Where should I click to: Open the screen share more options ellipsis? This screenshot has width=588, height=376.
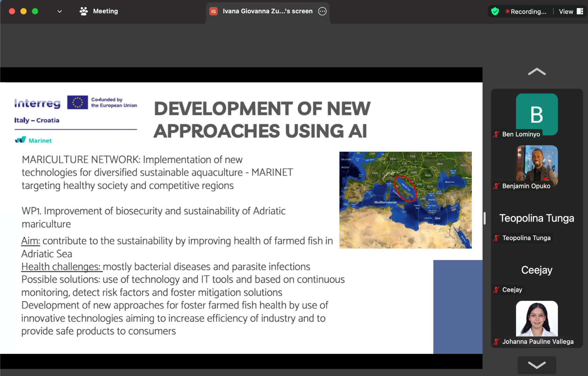(322, 11)
